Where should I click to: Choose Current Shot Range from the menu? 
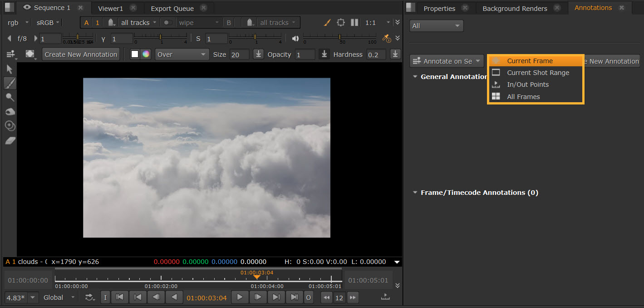pos(538,73)
